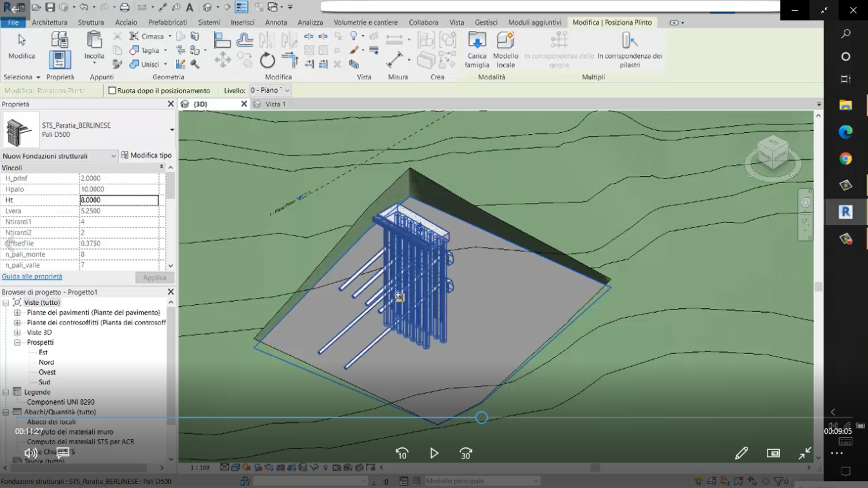This screenshot has height=488, width=868.
Task: Click the Applica button
Action: coord(155,278)
